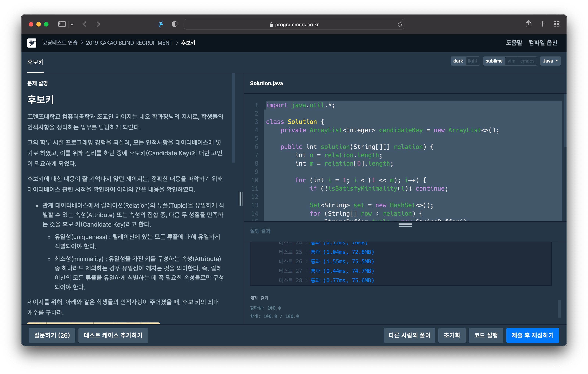588x374 pixels.
Task: Go back with the browser arrow
Action: click(85, 24)
